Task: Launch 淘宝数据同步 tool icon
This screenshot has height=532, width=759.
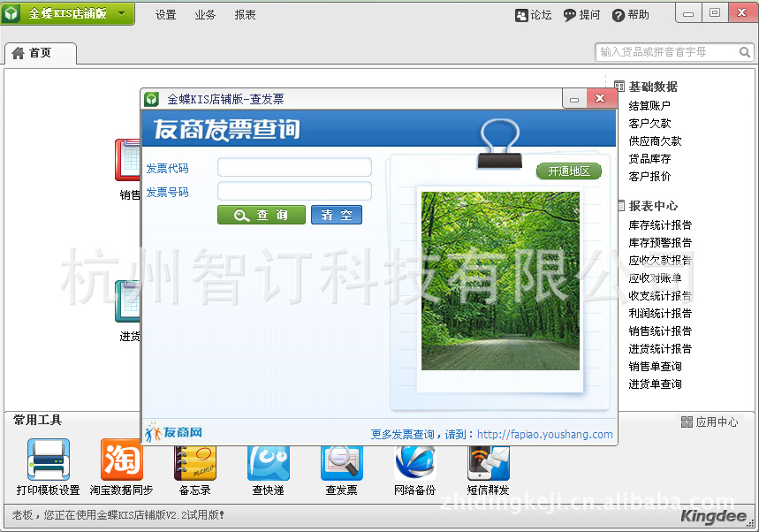Action: (121, 460)
